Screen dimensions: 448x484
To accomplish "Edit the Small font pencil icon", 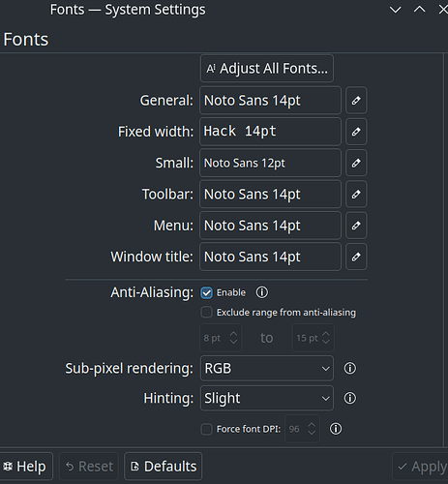I will click(x=356, y=163).
